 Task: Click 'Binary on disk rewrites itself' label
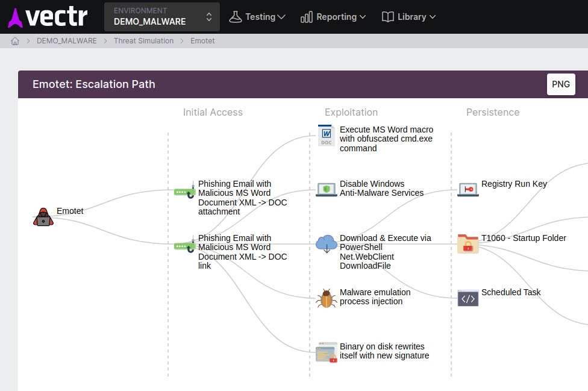[x=384, y=351]
